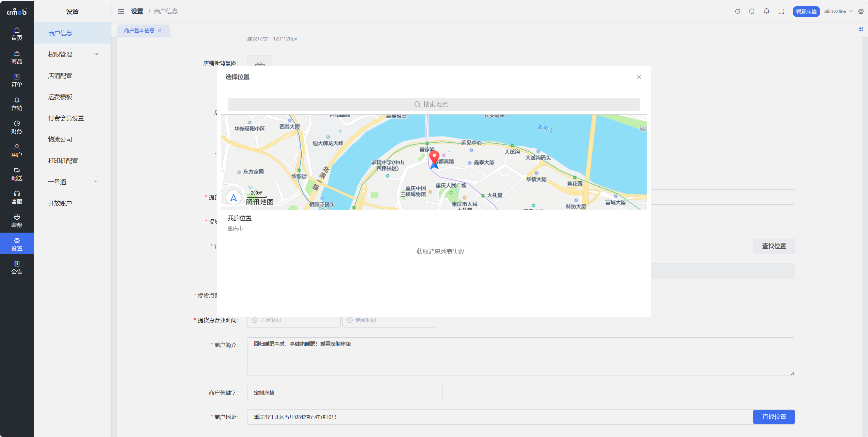Open 装修 decoration section
The width and height of the screenshot is (868, 437).
tap(17, 221)
